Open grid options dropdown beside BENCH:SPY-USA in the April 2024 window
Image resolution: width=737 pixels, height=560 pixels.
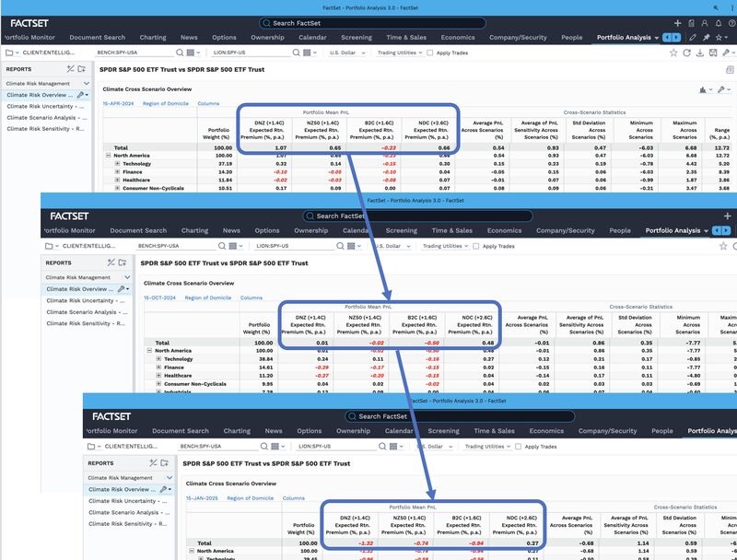pyautogui.click(x=193, y=52)
